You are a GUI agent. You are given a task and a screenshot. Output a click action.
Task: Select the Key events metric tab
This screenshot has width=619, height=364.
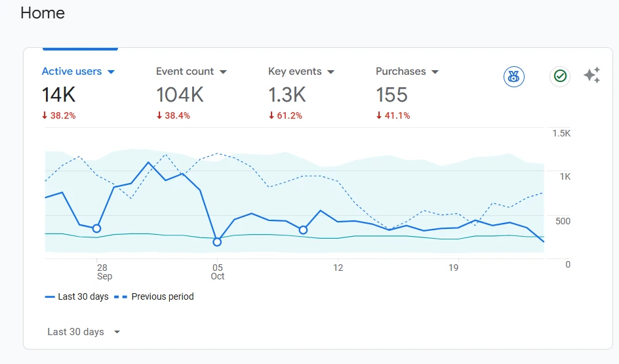tap(294, 71)
